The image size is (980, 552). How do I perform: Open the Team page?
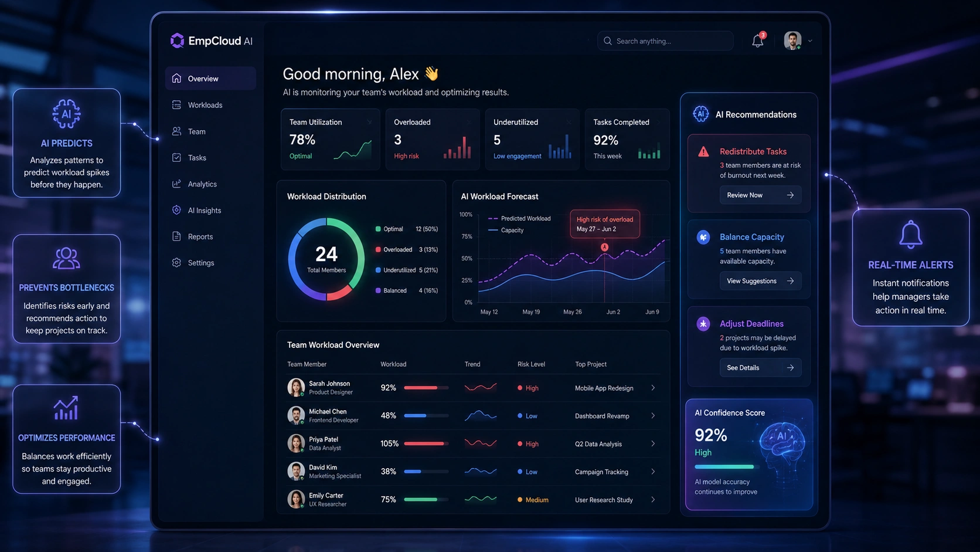[210, 131]
